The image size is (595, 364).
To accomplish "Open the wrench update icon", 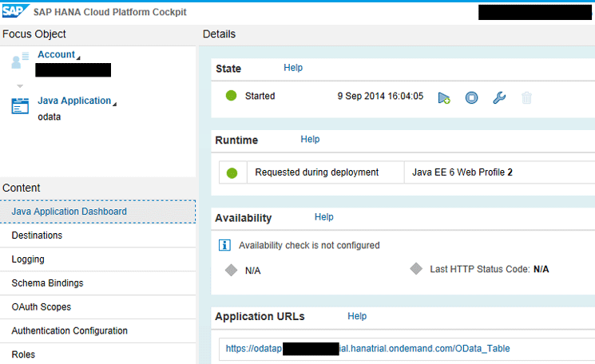I will point(499,98).
